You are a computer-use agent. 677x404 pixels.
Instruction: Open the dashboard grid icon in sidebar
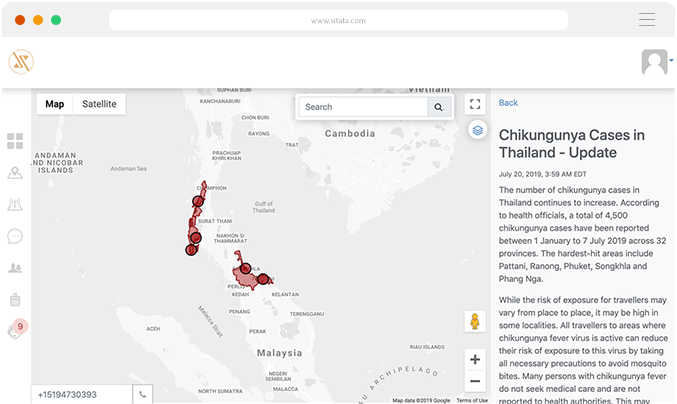click(x=15, y=141)
